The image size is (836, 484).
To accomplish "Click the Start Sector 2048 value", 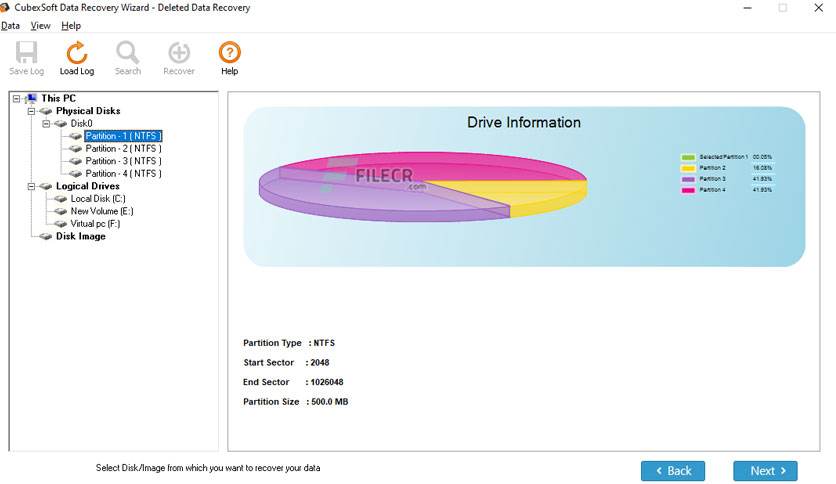I will point(320,363).
